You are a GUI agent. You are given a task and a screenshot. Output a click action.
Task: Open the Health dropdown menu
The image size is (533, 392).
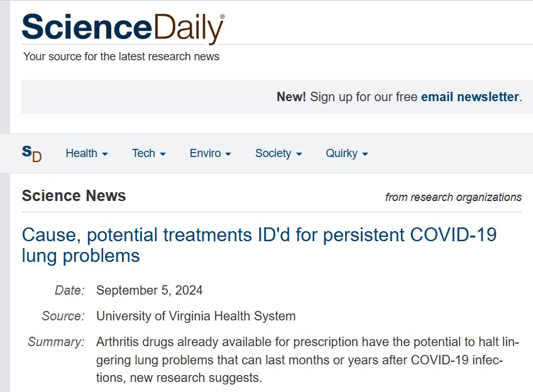coord(87,153)
